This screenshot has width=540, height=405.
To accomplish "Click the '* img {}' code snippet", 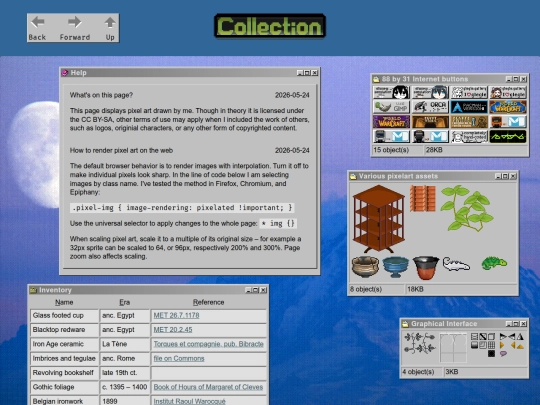I will click(278, 224).
